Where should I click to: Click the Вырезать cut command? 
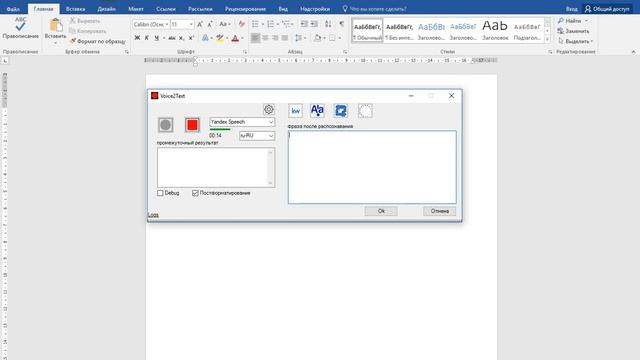point(85,21)
